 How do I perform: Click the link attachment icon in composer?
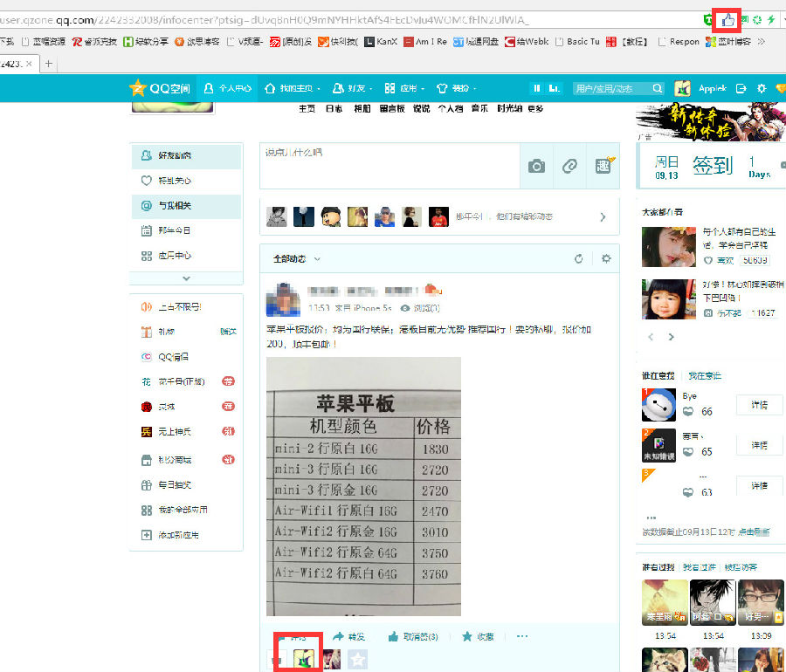pyautogui.click(x=569, y=166)
